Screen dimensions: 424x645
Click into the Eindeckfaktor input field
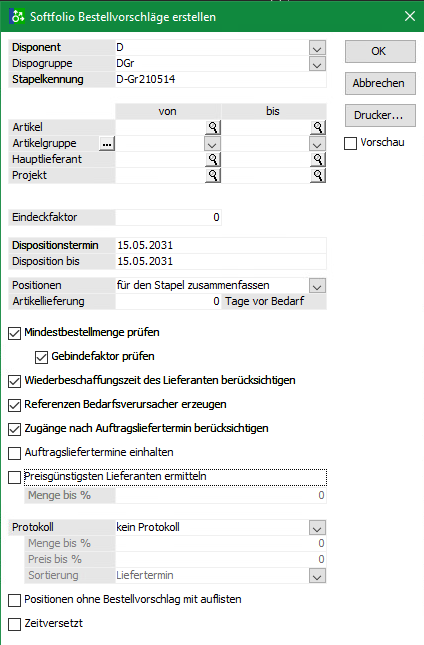pos(168,217)
